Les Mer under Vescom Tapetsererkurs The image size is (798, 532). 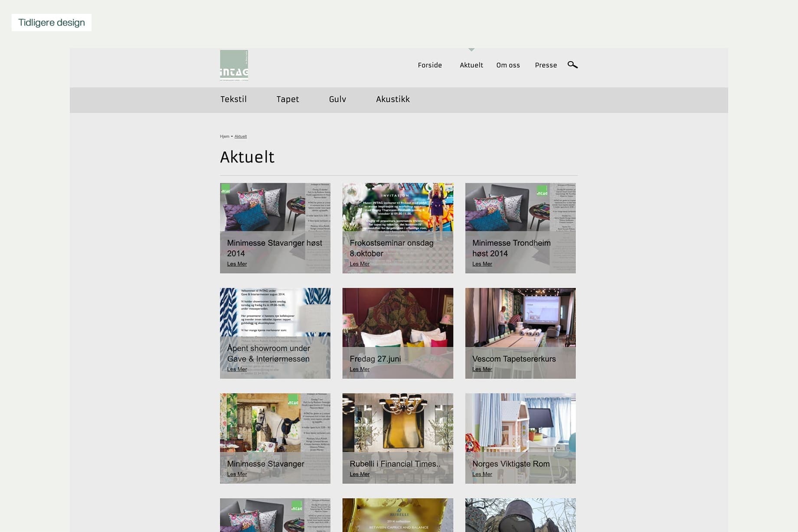tap(482, 369)
